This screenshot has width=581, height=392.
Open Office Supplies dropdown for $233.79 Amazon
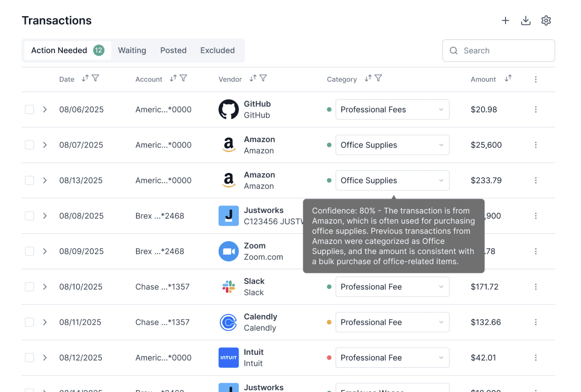pyautogui.click(x=392, y=181)
